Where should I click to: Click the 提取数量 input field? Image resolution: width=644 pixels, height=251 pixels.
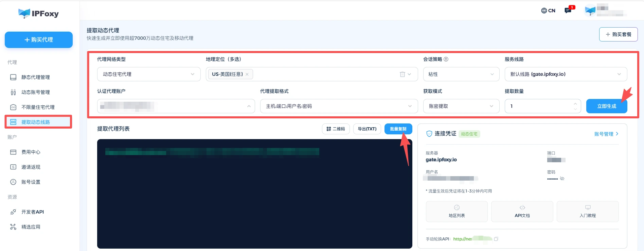(543, 106)
